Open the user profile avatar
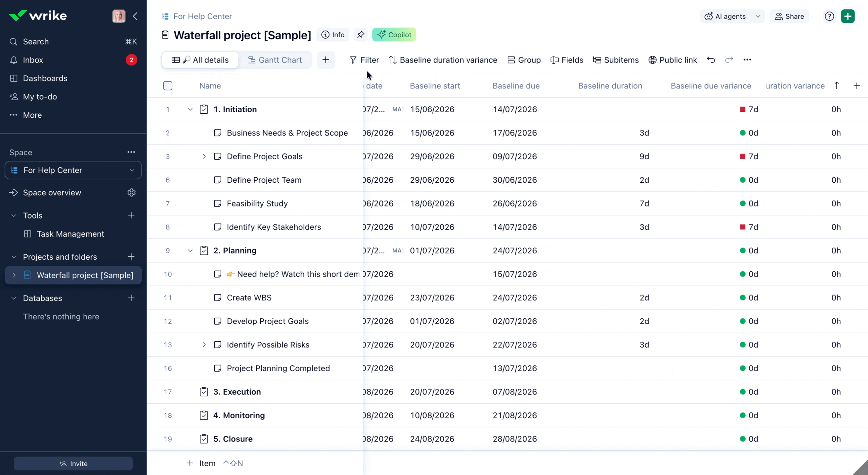Image resolution: width=868 pixels, height=475 pixels. click(x=119, y=16)
